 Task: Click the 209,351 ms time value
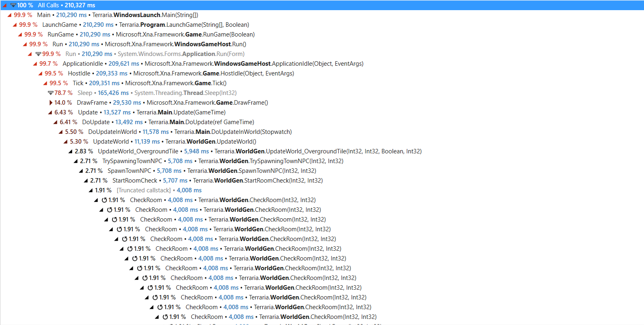coord(104,83)
